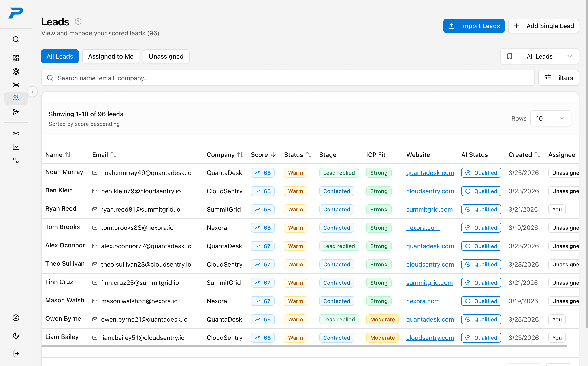
Task: Toggle dark mode moon icon
Action: click(16, 336)
